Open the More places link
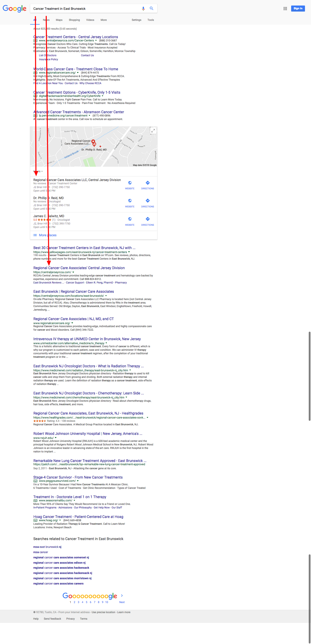 [48, 235]
